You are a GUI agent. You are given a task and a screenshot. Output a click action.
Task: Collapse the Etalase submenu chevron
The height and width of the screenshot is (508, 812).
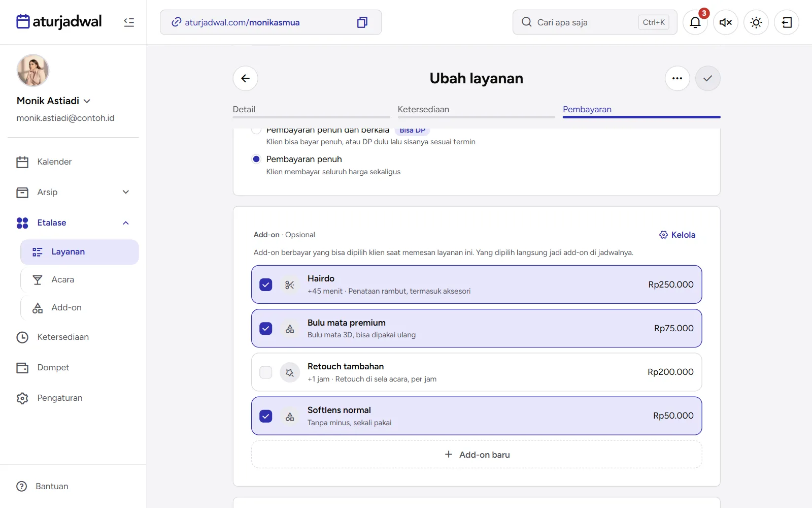point(126,223)
